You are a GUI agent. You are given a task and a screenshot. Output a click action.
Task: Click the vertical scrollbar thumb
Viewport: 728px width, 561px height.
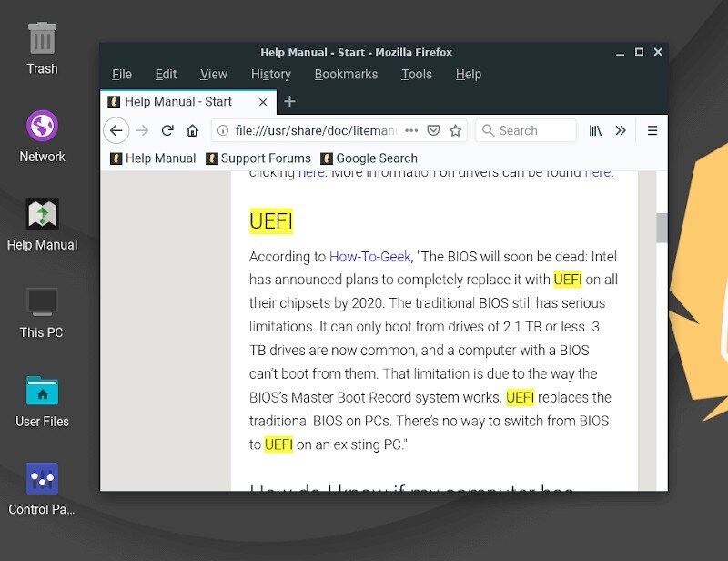point(662,228)
